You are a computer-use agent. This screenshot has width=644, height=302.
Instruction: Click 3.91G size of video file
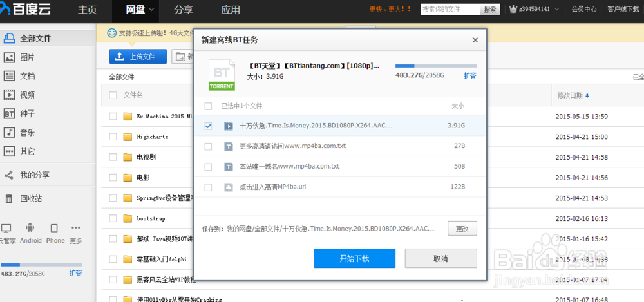(457, 126)
